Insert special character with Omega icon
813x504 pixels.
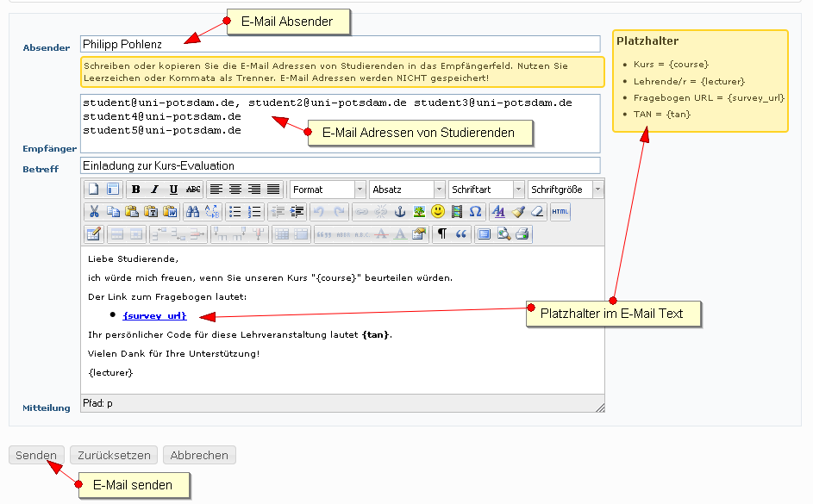[475, 211]
